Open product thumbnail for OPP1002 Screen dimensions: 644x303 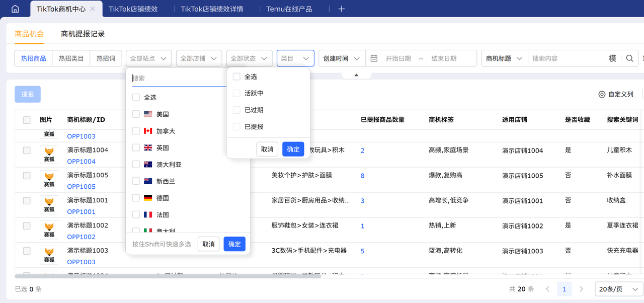click(49, 230)
